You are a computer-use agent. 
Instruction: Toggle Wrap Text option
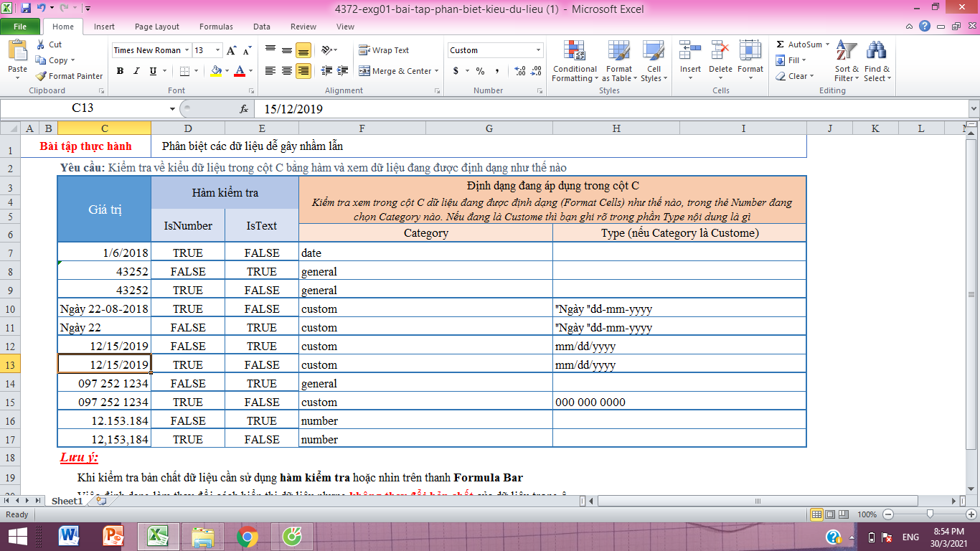click(x=384, y=50)
